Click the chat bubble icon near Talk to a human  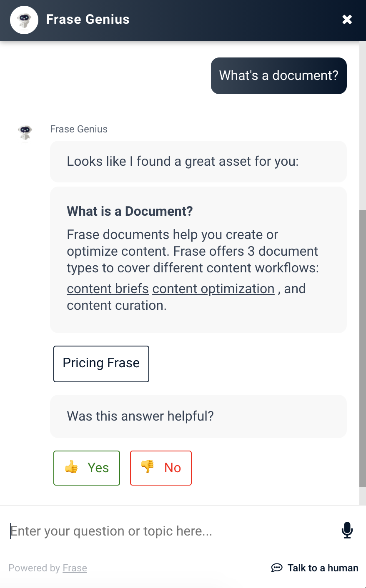click(277, 568)
